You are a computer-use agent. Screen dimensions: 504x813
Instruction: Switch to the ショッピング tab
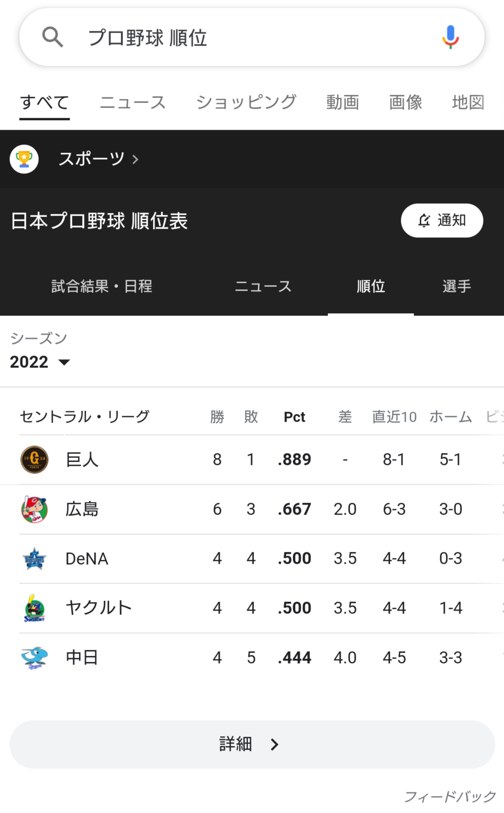pos(246,102)
